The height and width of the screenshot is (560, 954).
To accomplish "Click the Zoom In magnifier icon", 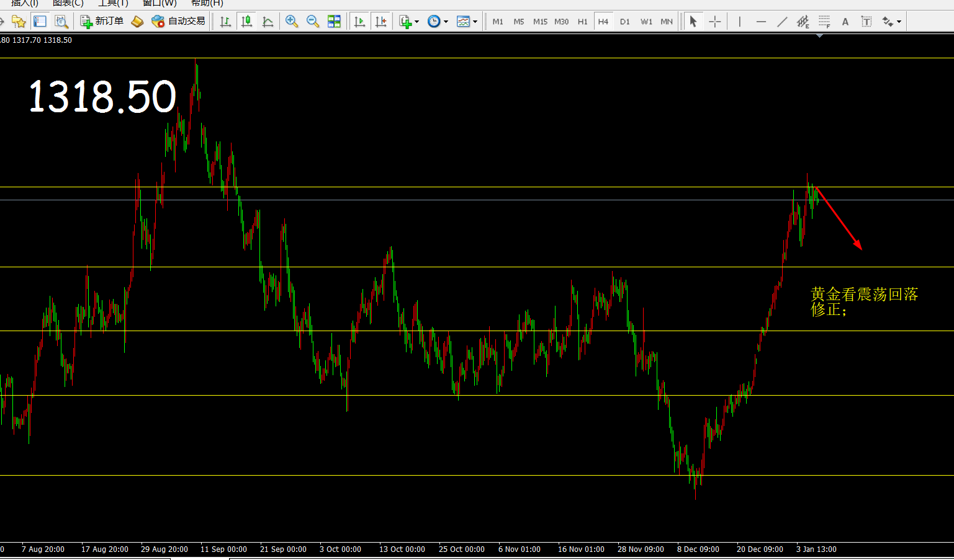I will coord(291,22).
